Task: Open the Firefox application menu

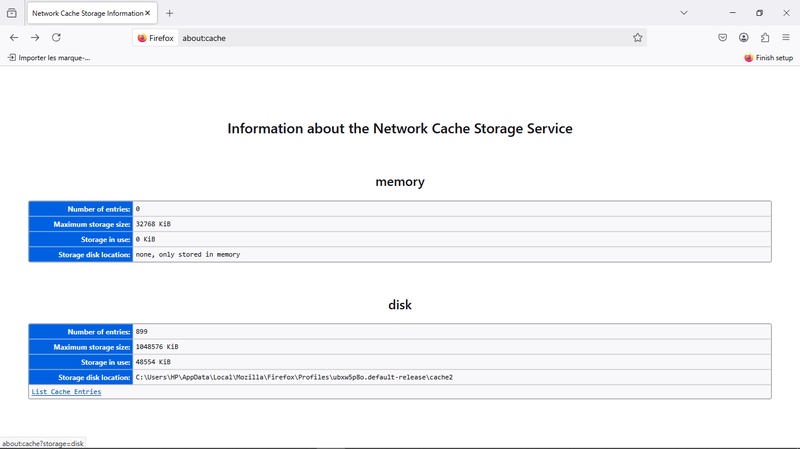Action: pos(786,37)
